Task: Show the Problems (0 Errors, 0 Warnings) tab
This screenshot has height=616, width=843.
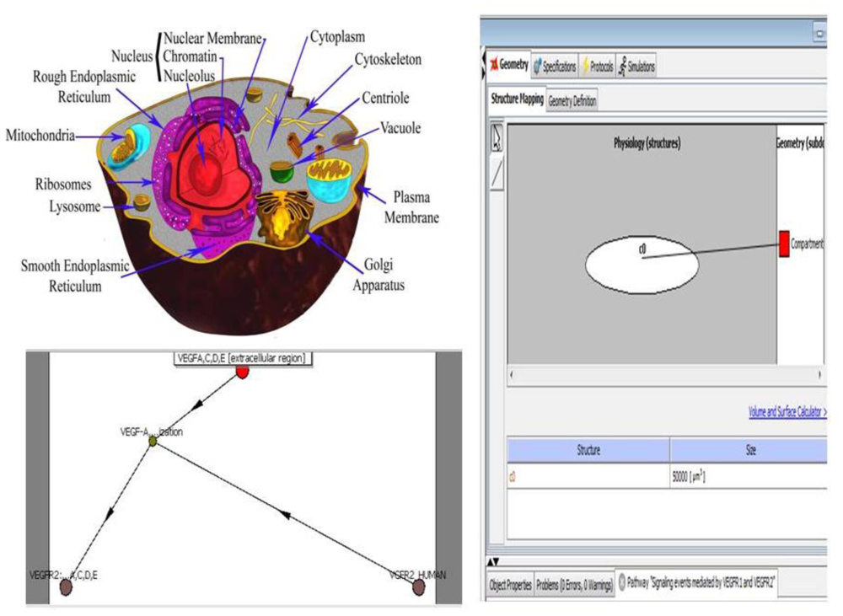Action: 574,587
